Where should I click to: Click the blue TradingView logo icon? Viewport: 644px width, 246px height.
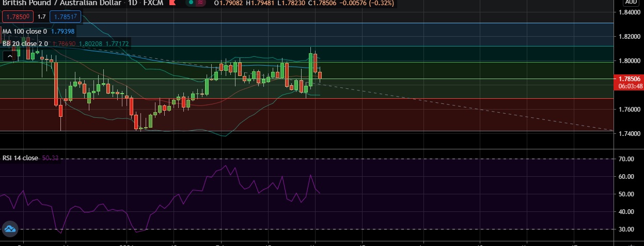pyautogui.click(x=10, y=228)
